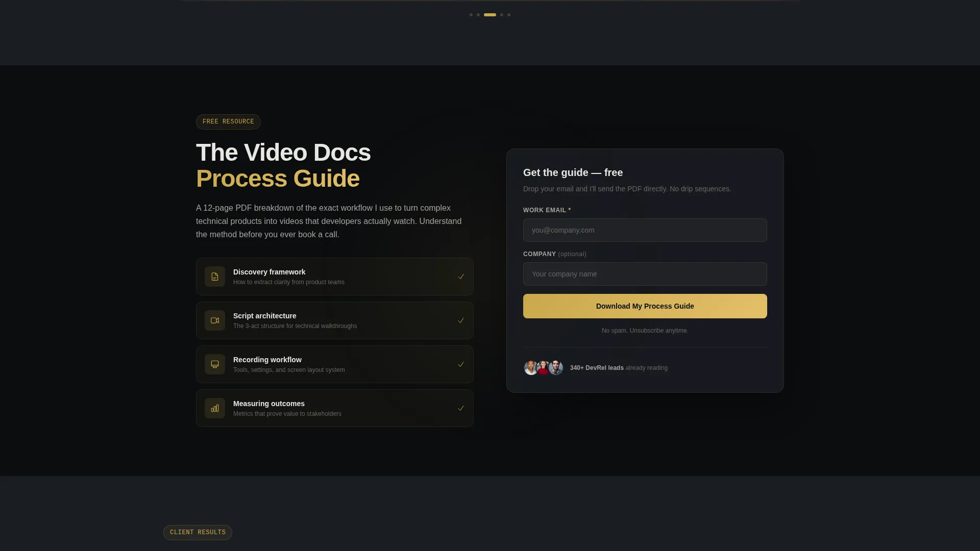Click the first reader avatar photo

531,368
